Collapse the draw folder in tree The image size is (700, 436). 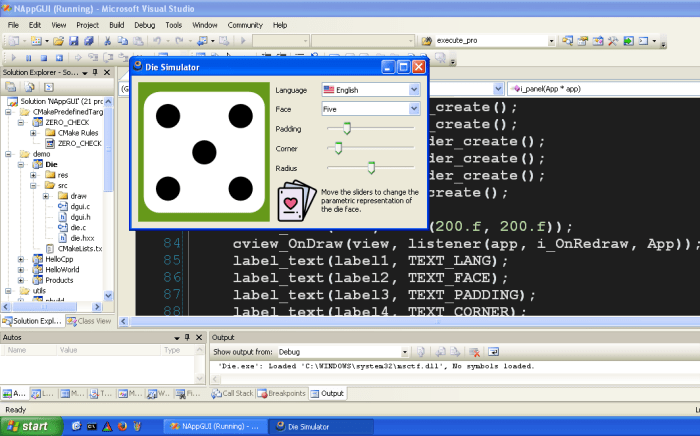(46, 196)
